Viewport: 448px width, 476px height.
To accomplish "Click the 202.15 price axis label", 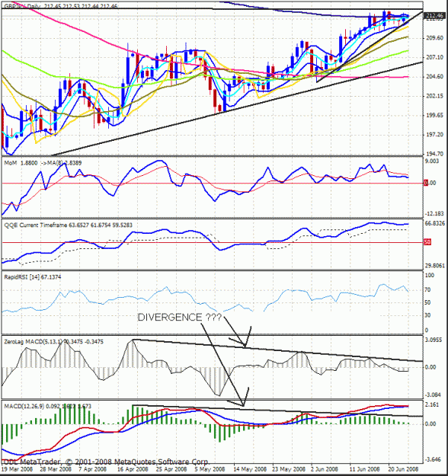I will (434, 96).
